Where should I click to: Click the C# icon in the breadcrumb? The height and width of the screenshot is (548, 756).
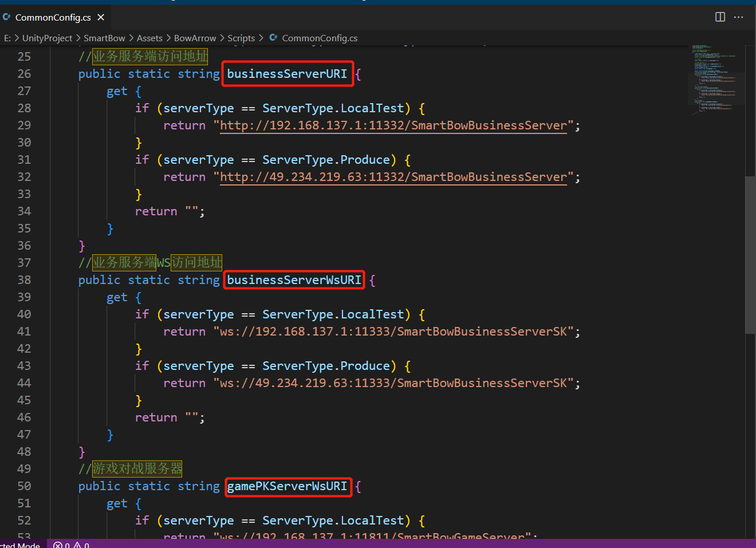point(273,38)
